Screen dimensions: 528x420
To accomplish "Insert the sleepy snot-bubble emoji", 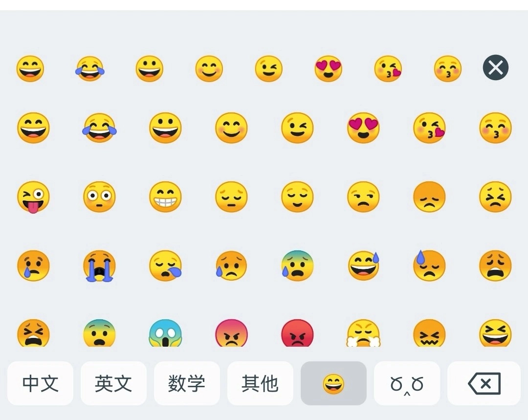I will tap(165, 266).
